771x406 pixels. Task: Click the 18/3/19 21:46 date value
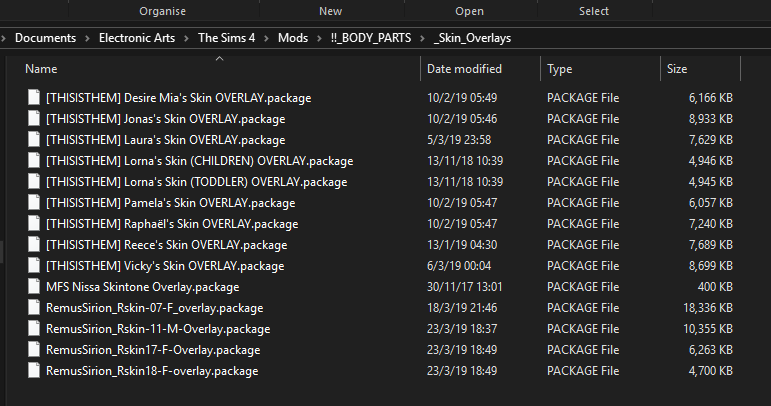pos(462,308)
